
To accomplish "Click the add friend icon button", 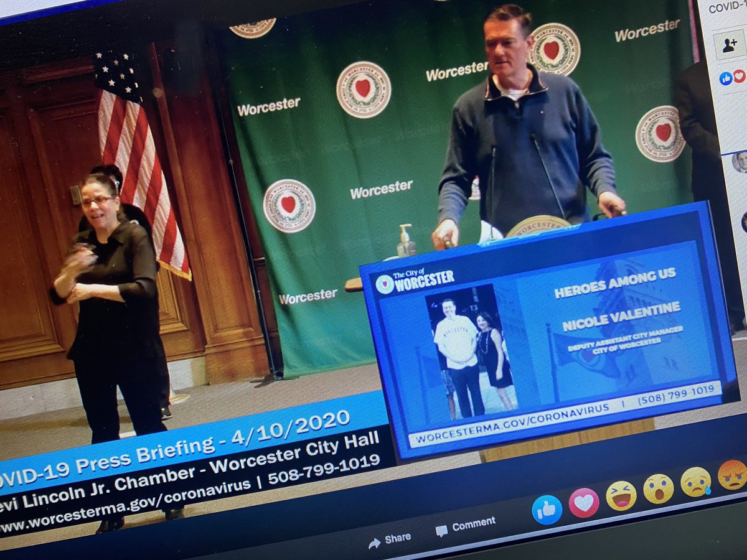I will click(x=729, y=45).
